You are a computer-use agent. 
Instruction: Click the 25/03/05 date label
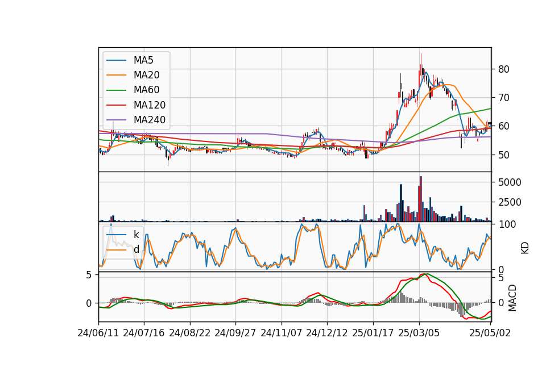coord(419,333)
